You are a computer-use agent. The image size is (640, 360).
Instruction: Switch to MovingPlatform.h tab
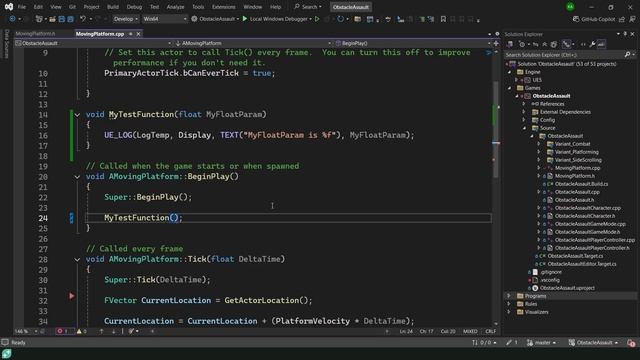point(36,34)
